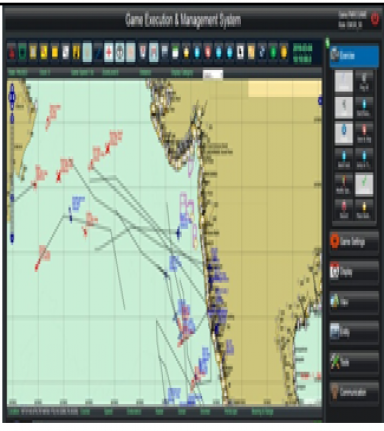Expand the Game Settings section

click(x=354, y=242)
